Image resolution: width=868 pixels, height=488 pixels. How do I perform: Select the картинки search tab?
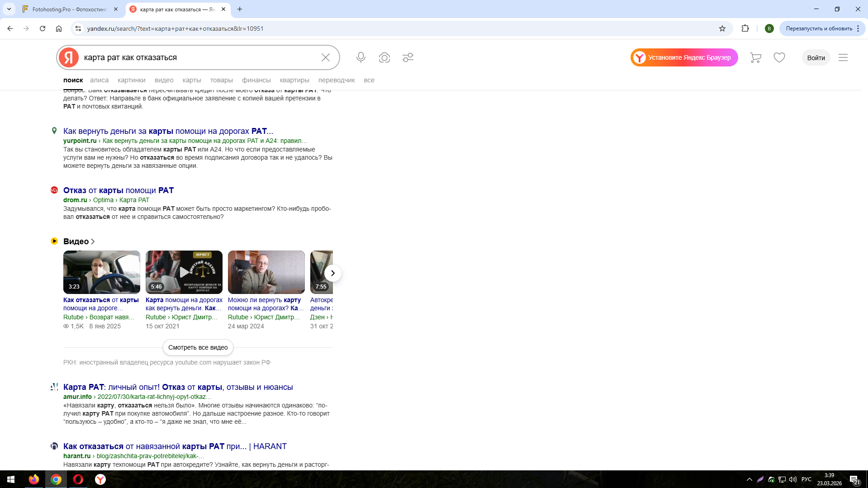pyautogui.click(x=132, y=80)
